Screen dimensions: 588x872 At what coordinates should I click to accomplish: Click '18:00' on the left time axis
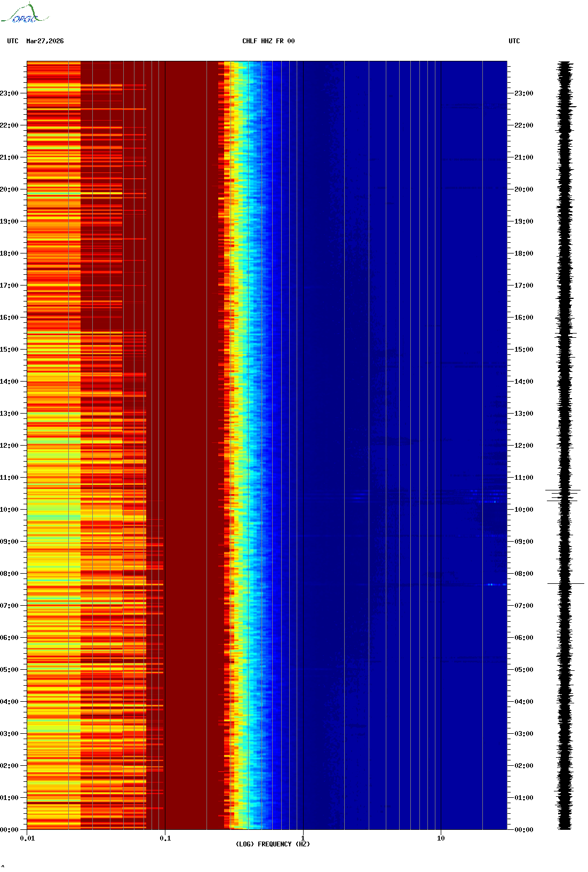pyautogui.click(x=9, y=253)
